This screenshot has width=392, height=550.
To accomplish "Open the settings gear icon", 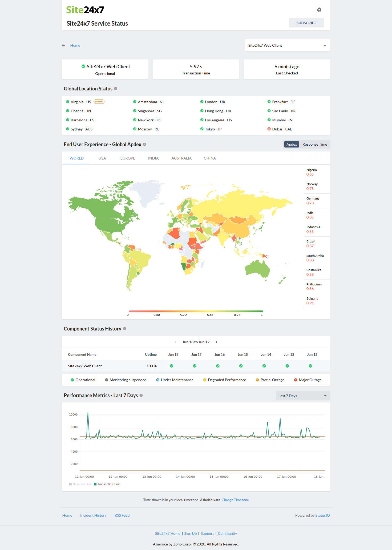I will [319, 10].
